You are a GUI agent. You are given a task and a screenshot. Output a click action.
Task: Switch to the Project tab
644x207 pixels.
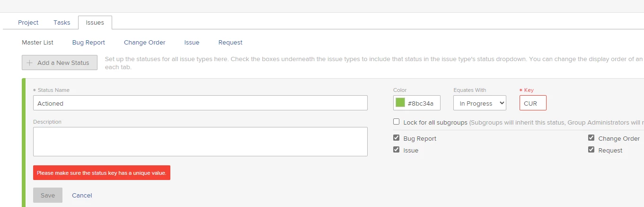tap(28, 22)
